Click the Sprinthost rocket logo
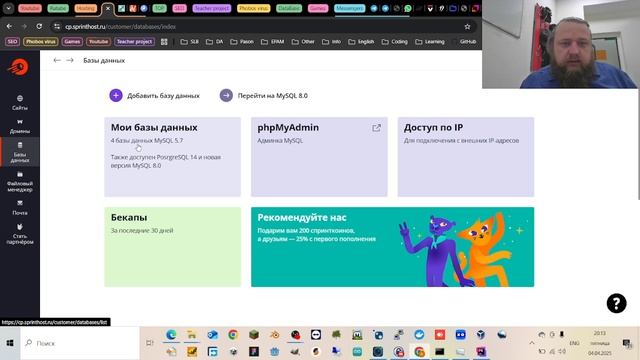The image size is (640, 360). [18, 67]
